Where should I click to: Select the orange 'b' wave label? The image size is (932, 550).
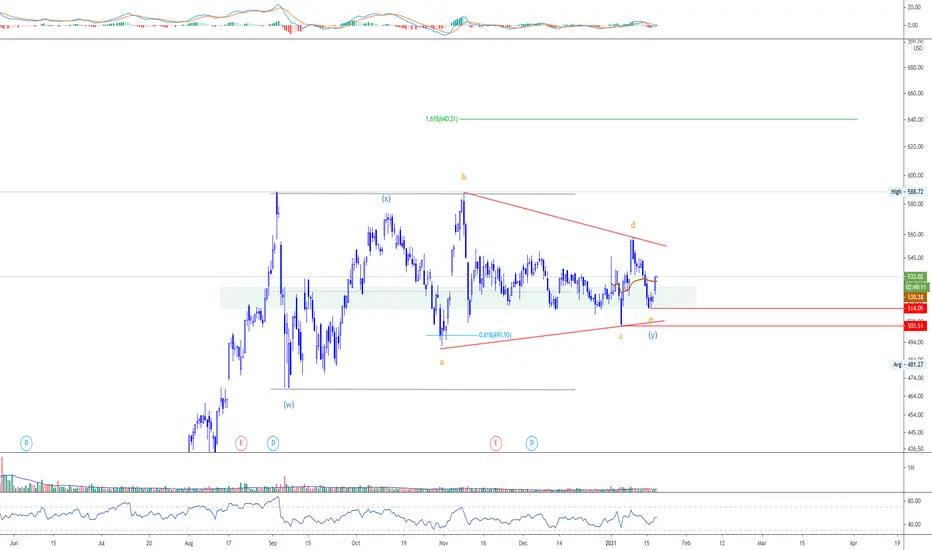click(x=464, y=177)
